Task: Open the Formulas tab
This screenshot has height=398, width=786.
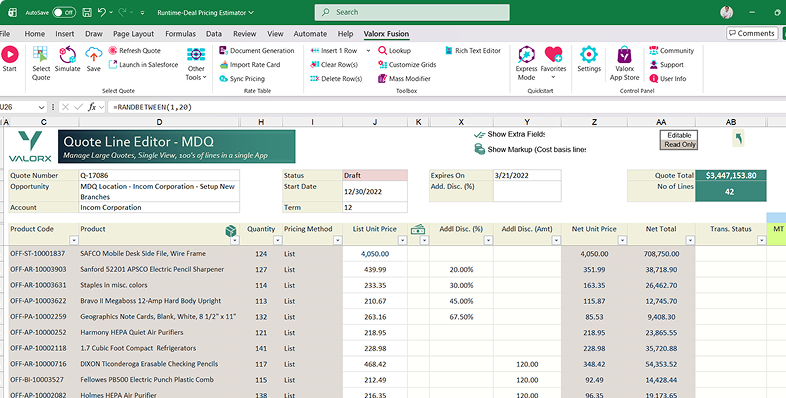Action: tap(180, 34)
